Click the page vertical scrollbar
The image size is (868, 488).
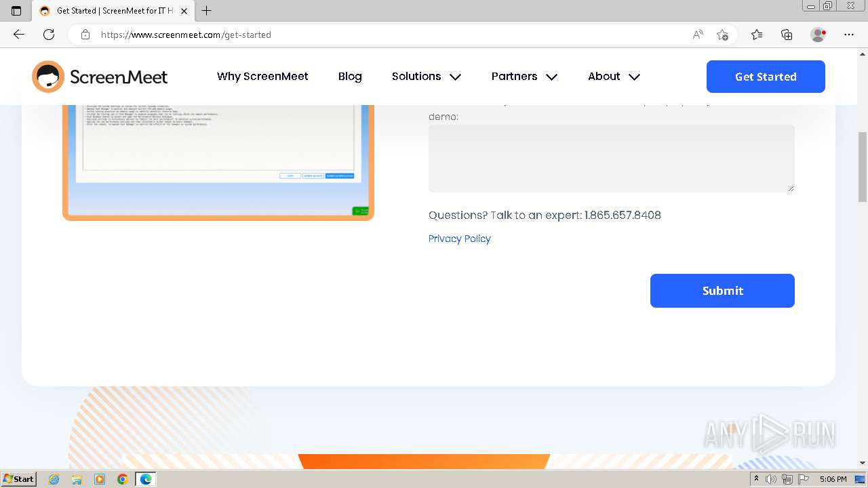863,167
